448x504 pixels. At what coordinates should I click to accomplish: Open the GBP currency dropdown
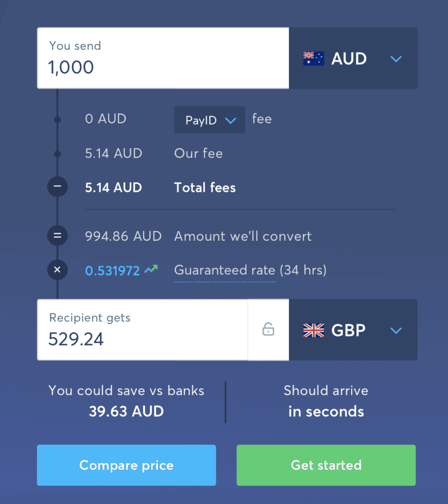coord(396,331)
